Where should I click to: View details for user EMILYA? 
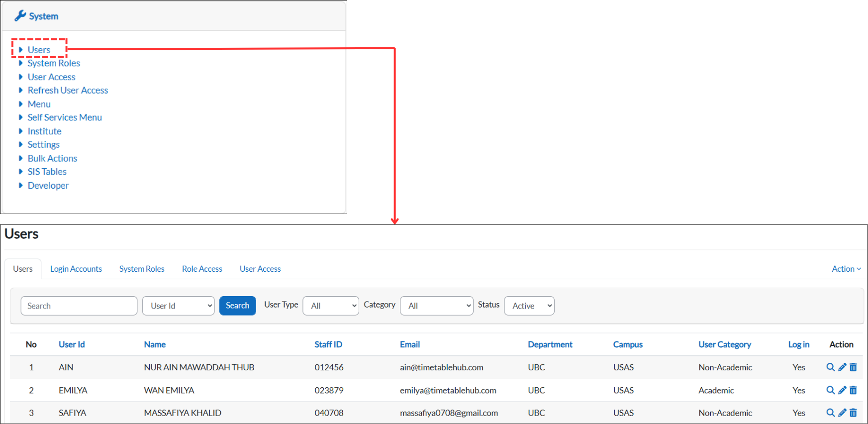[x=830, y=390]
